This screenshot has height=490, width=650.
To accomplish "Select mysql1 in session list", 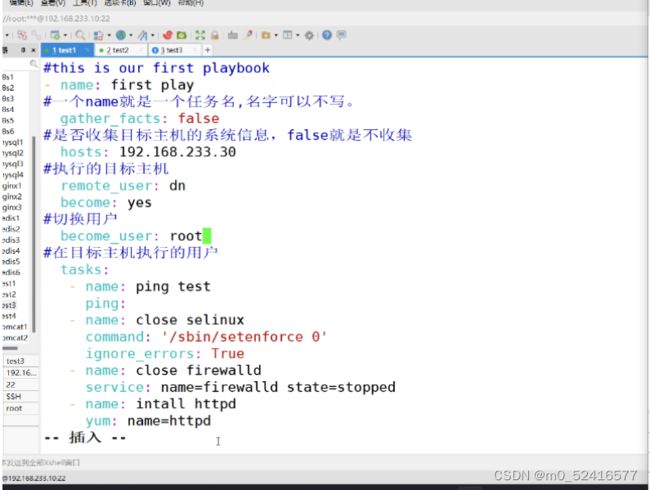I will [12, 142].
